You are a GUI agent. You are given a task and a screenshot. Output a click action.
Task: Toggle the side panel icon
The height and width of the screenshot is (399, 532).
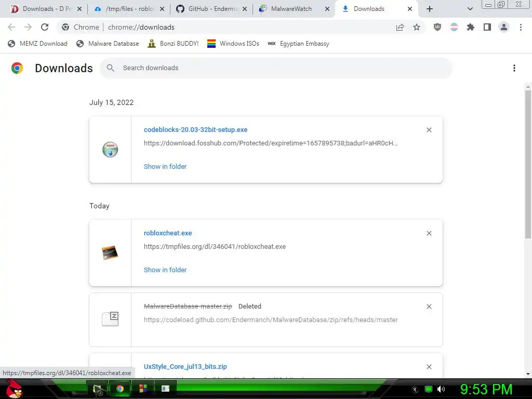(x=487, y=27)
